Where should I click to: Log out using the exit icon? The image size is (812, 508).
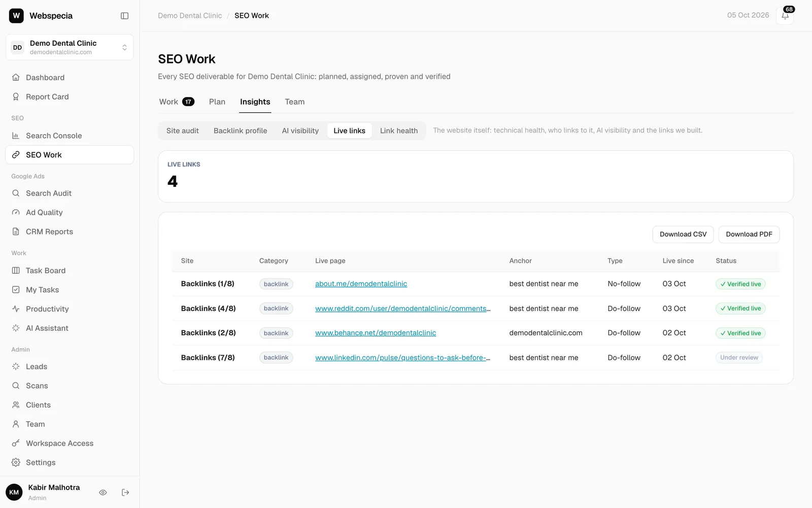pyautogui.click(x=125, y=492)
